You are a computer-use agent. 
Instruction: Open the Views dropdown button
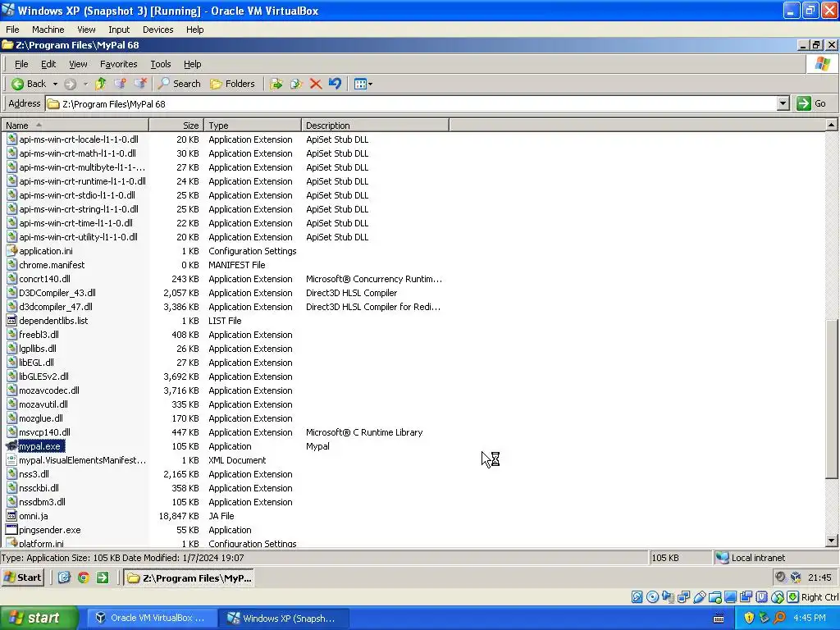coord(363,84)
